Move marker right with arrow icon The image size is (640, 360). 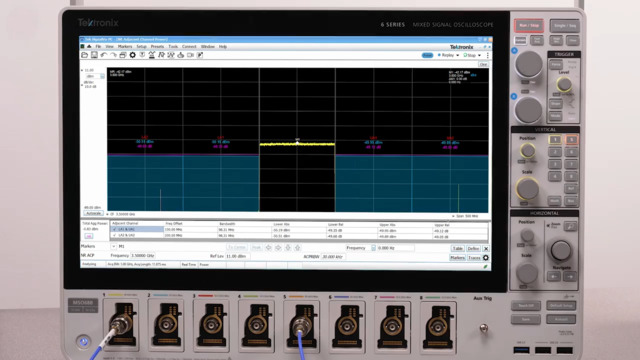(278, 248)
